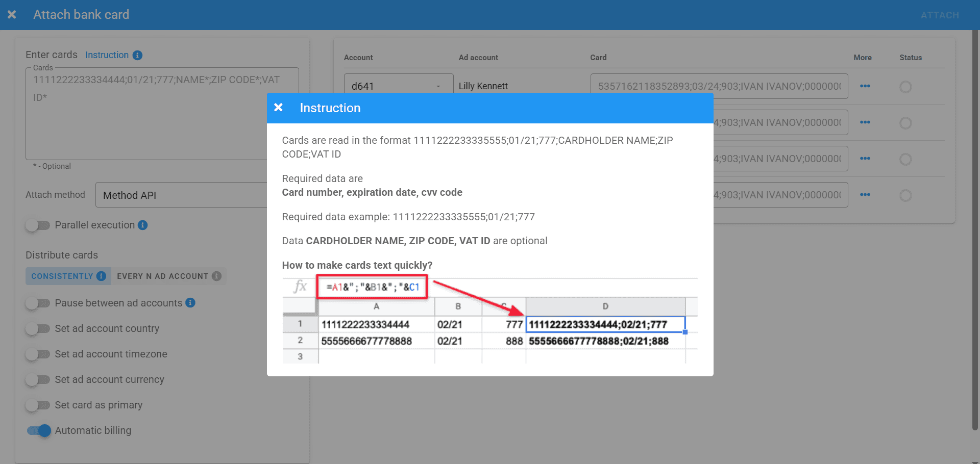Screen dimensions: 980x464
Task: Open the Instruction link
Action: pyautogui.click(x=107, y=55)
